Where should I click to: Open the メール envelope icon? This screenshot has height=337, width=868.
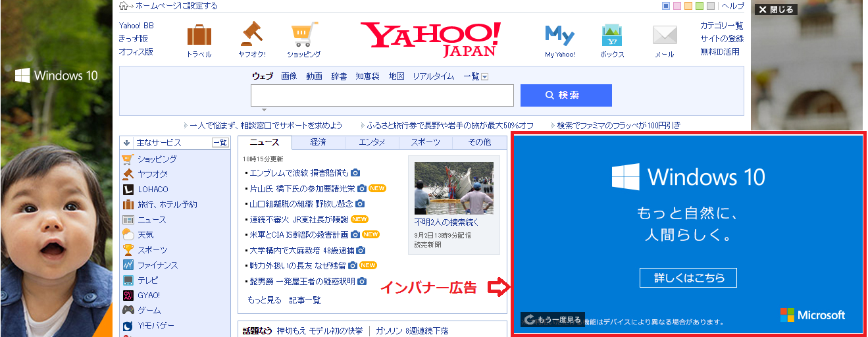pyautogui.click(x=665, y=35)
